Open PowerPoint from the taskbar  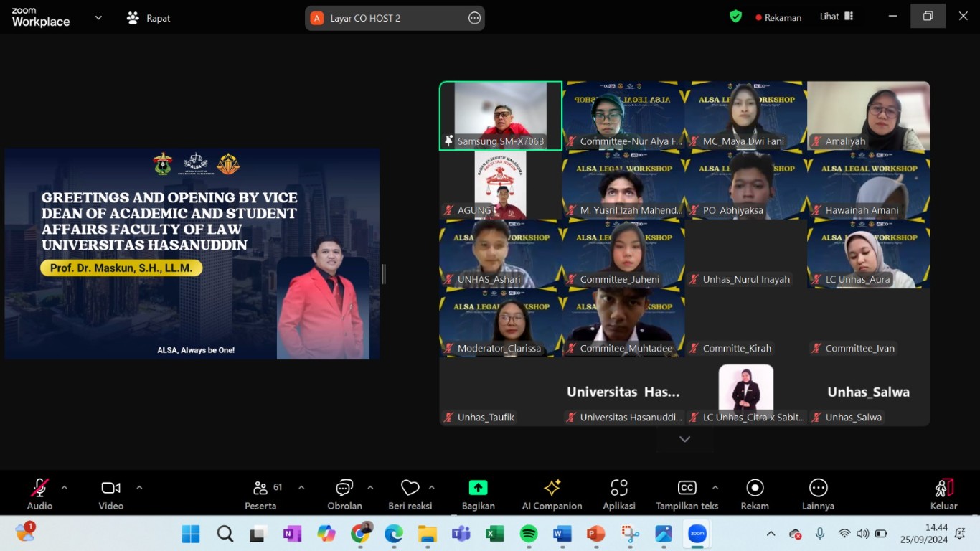pyautogui.click(x=596, y=534)
